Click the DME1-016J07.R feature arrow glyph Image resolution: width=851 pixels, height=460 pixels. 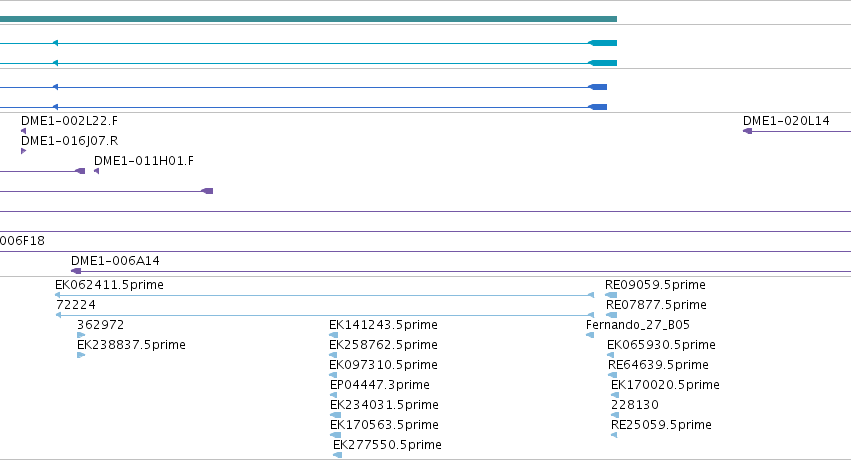point(23,151)
